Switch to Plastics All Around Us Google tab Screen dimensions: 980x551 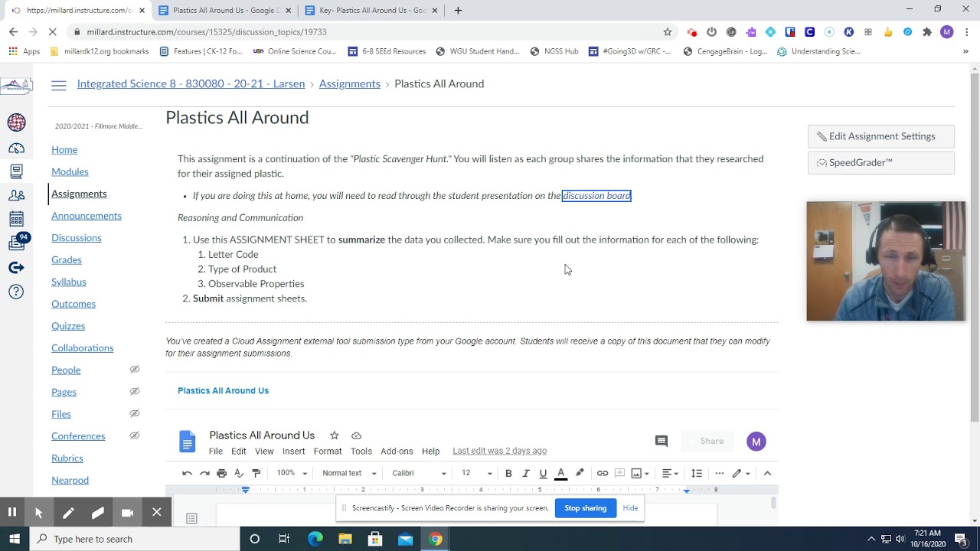(225, 11)
